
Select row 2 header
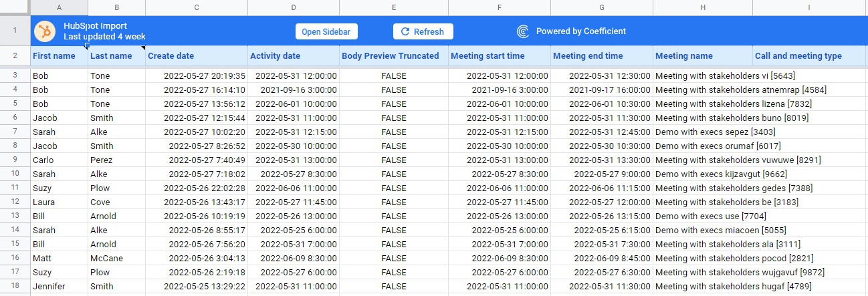tap(15, 55)
